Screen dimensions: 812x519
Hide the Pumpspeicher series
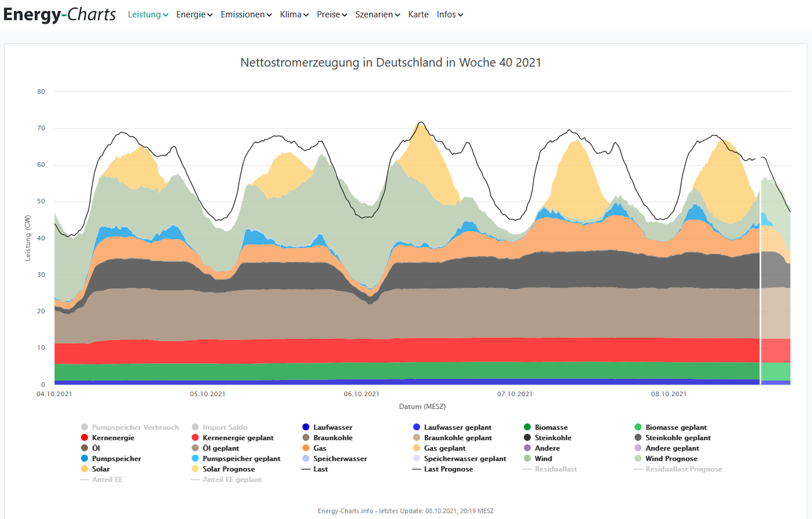(111, 459)
